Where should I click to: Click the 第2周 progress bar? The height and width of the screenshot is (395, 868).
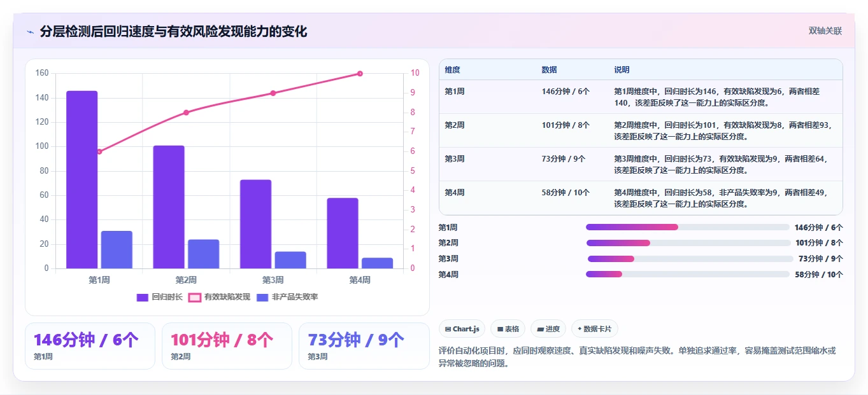point(688,243)
